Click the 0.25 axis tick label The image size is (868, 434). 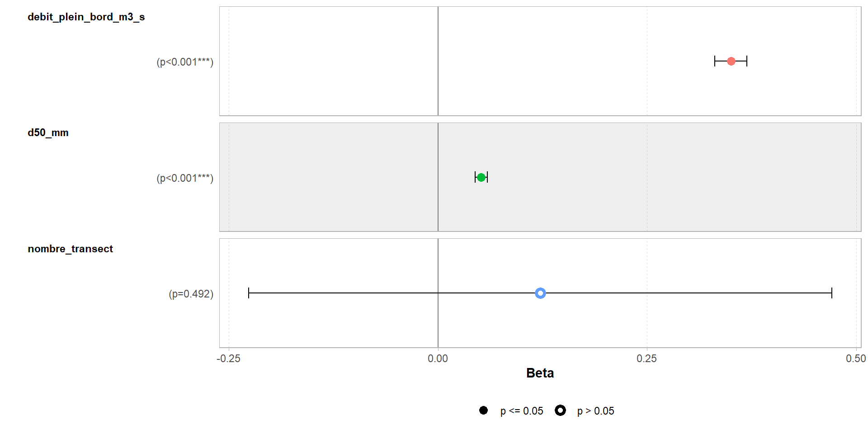coord(646,359)
